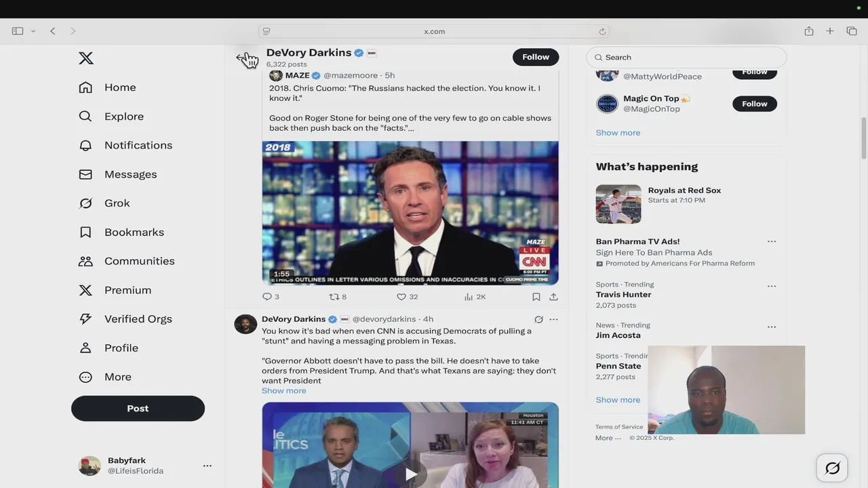Open options for Jim Acosta trend
The image size is (868, 488).
772,327
